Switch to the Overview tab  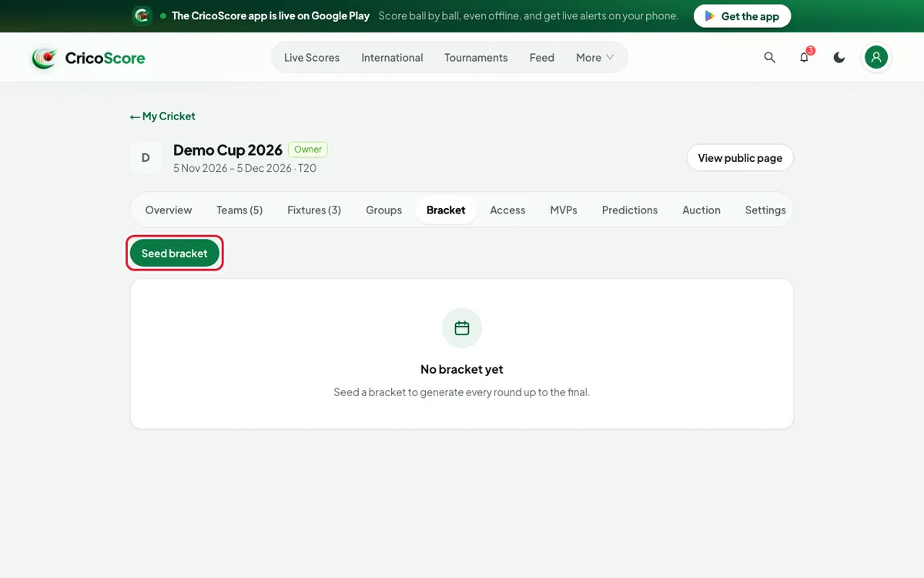coord(169,210)
